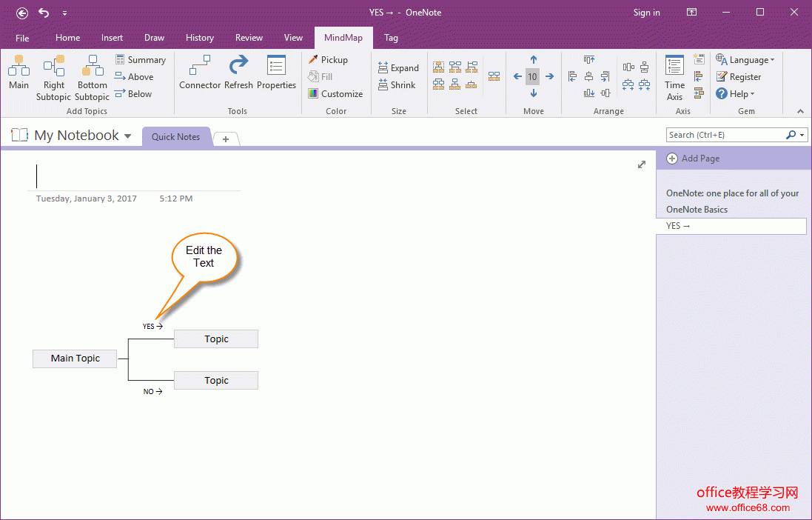Open the Customize color option
The image size is (812, 520).
coord(335,94)
